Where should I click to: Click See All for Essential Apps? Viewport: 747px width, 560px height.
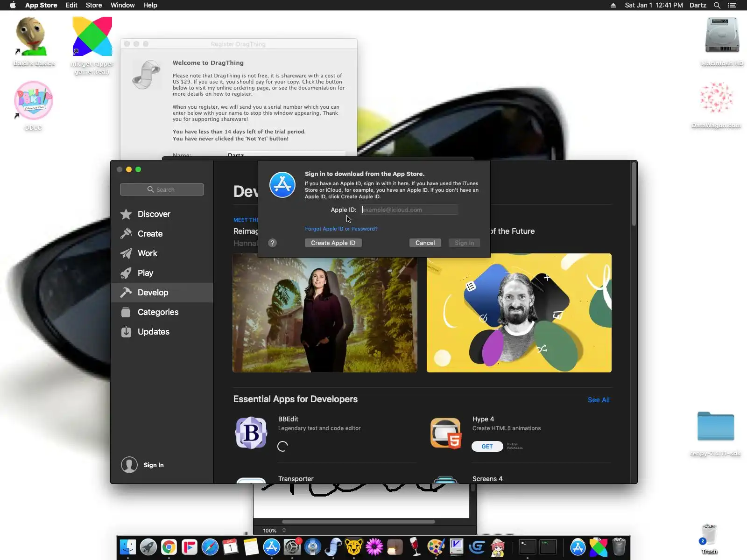click(x=599, y=400)
